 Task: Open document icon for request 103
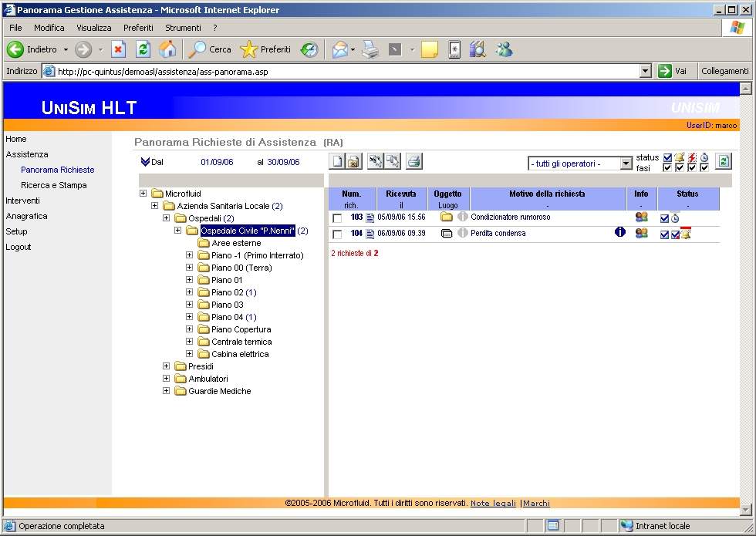[370, 217]
